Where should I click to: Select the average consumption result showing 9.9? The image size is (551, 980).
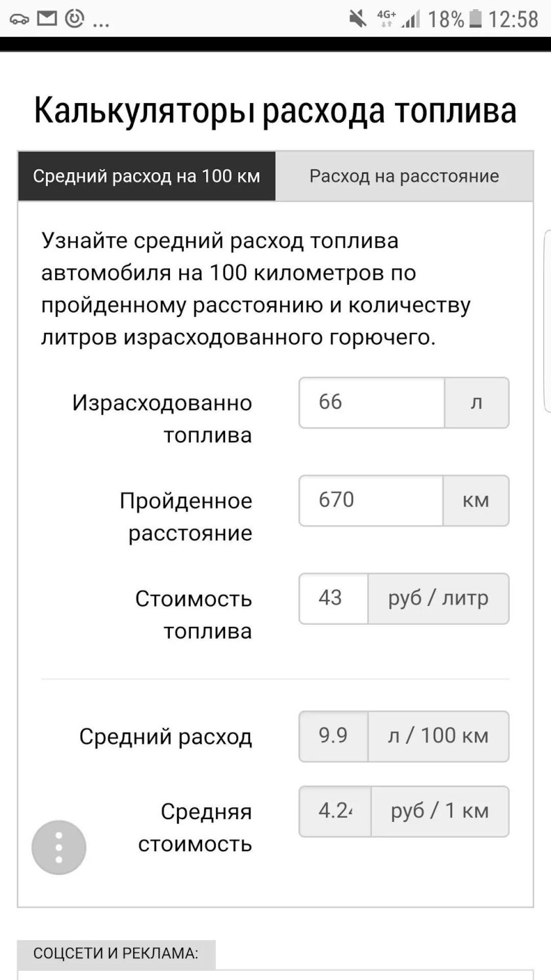click(x=332, y=736)
